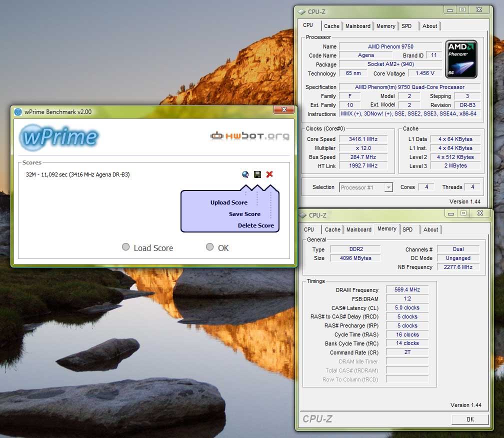Open Mainboard tab in upper CPU-Z window
The height and width of the screenshot is (438, 504).
click(x=358, y=26)
